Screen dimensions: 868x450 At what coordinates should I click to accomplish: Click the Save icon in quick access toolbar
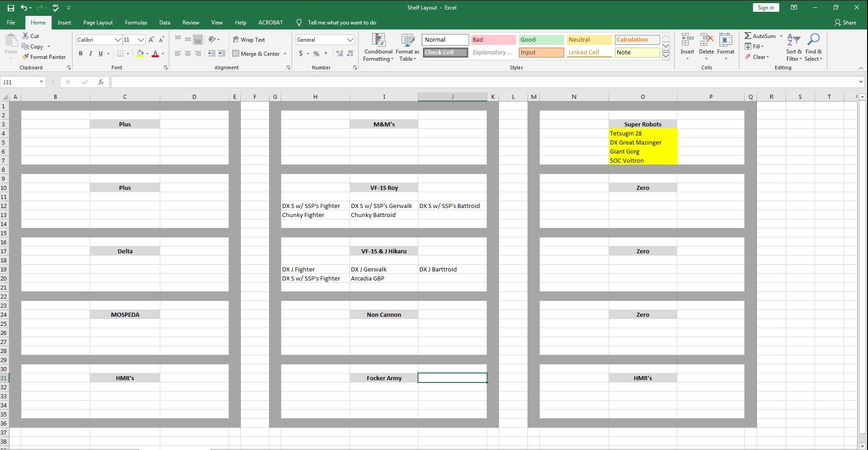[11, 8]
